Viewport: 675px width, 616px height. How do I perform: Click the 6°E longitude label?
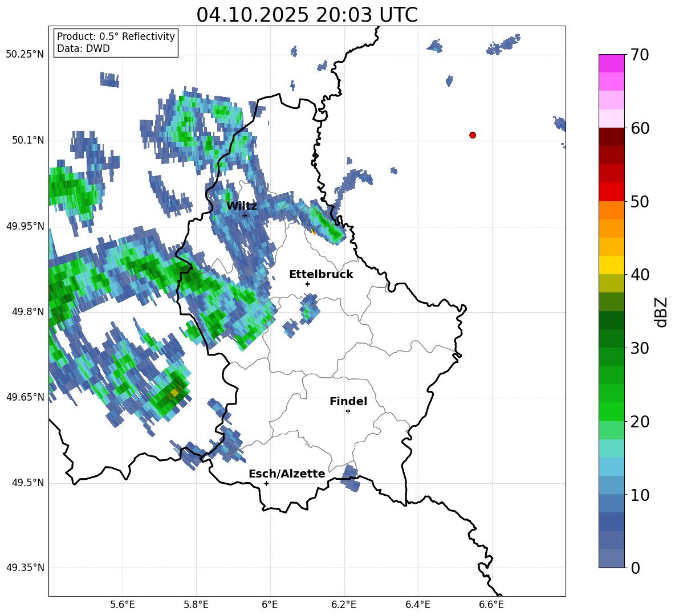point(270,605)
